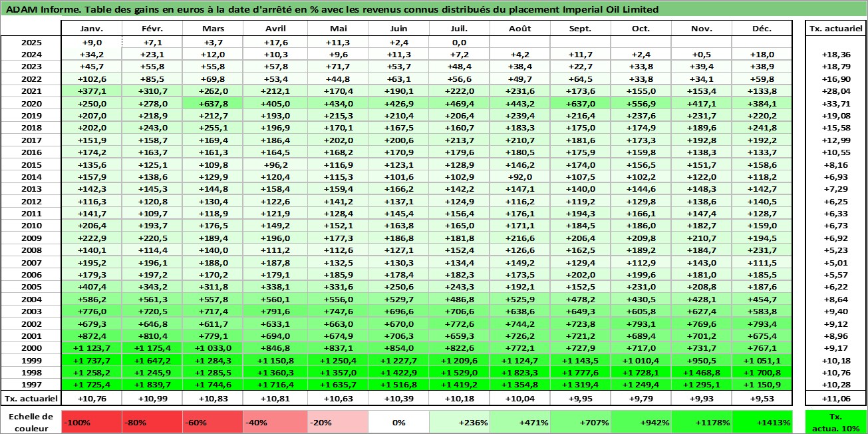Select the +1178% bright green swatch
Viewport: 868px width, 434px height.
click(700, 422)
